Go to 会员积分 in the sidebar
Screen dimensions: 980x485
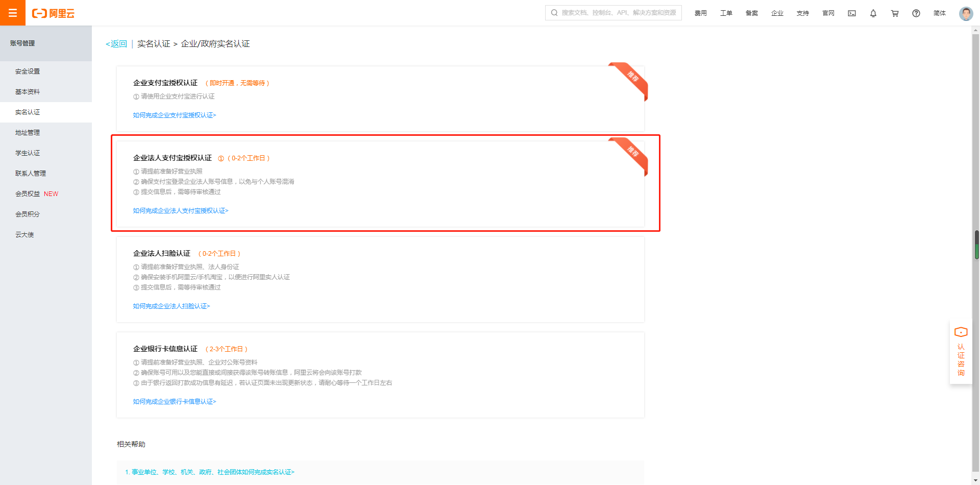46,214
